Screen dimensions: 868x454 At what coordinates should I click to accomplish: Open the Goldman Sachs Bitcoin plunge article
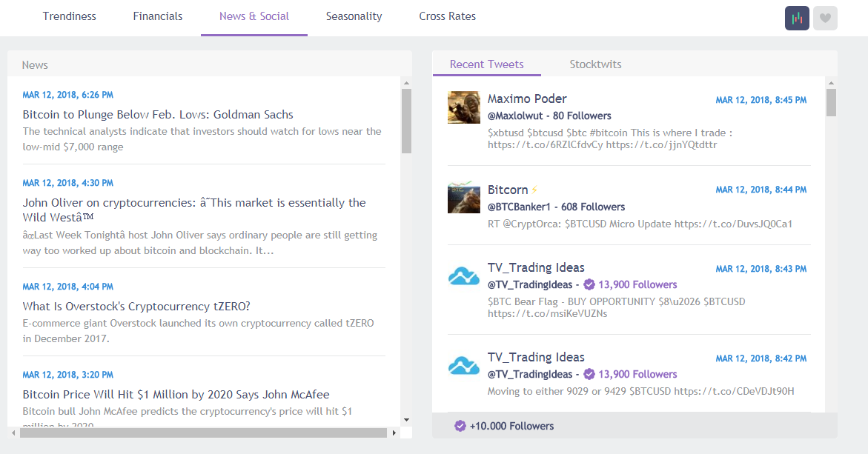click(x=158, y=115)
